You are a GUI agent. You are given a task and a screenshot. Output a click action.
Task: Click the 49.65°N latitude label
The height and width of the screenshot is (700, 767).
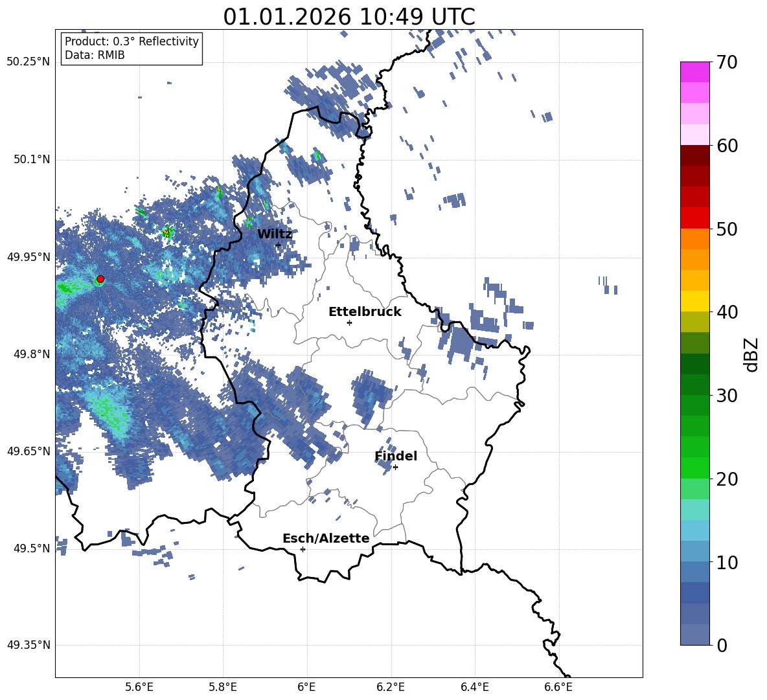pos(29,451)
